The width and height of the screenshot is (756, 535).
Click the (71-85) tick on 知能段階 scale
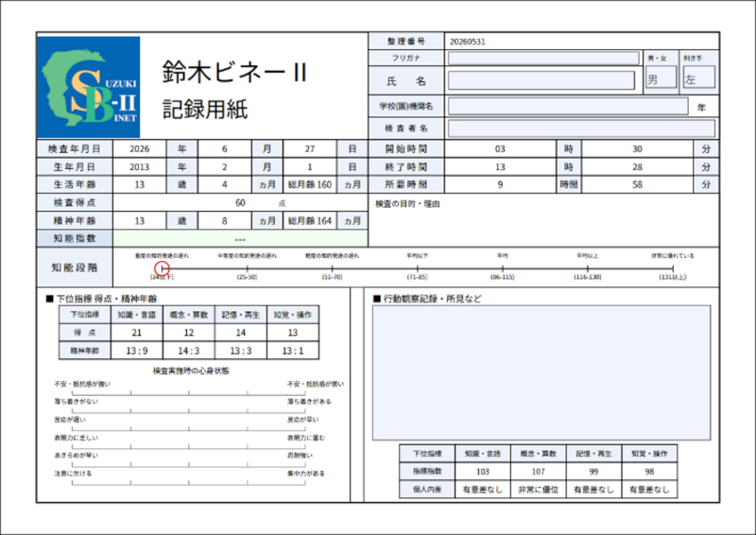pyautogui.click(x=417, y=268)
